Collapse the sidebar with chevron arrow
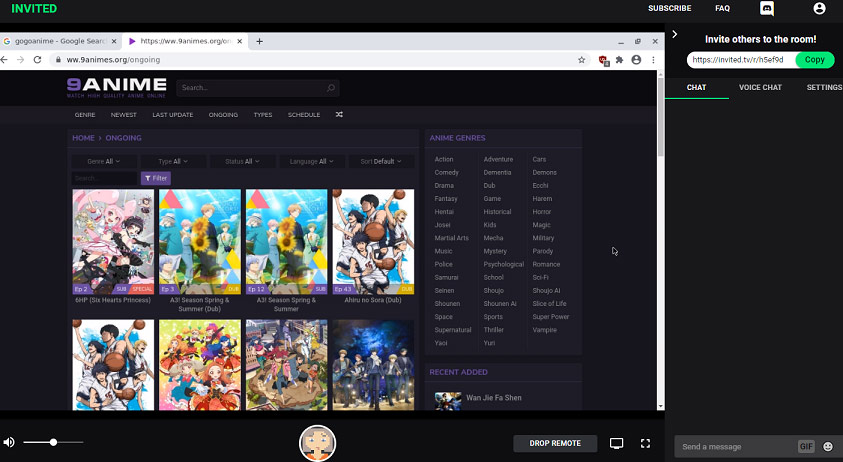Image resolution: width=843 pixels, height=462 pixels. tap(675, 34)
